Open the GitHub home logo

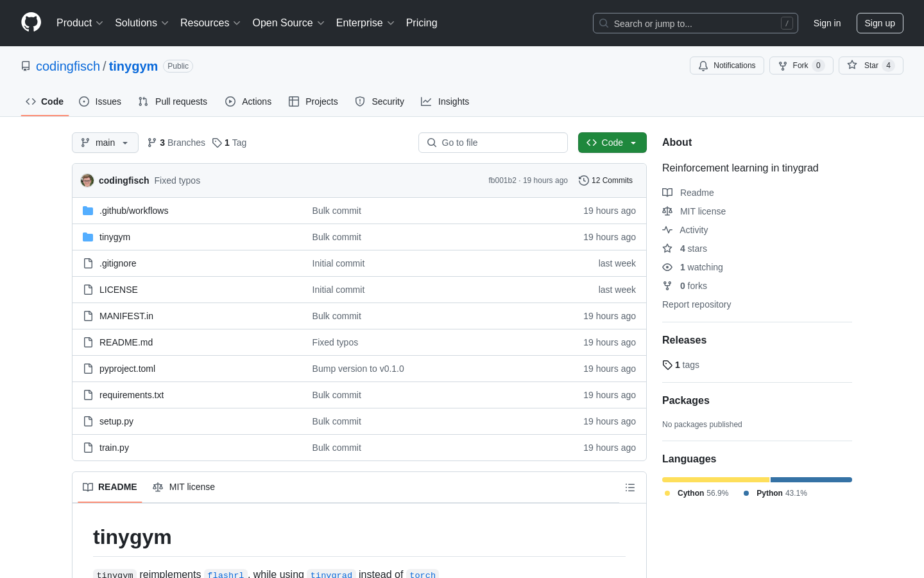(x=31, y=22)
